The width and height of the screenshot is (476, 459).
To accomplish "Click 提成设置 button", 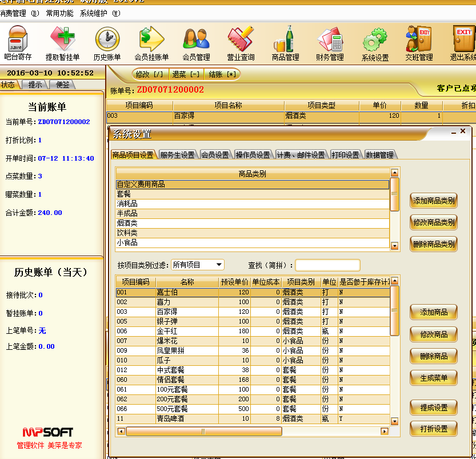I will click(x=434, y=408).
